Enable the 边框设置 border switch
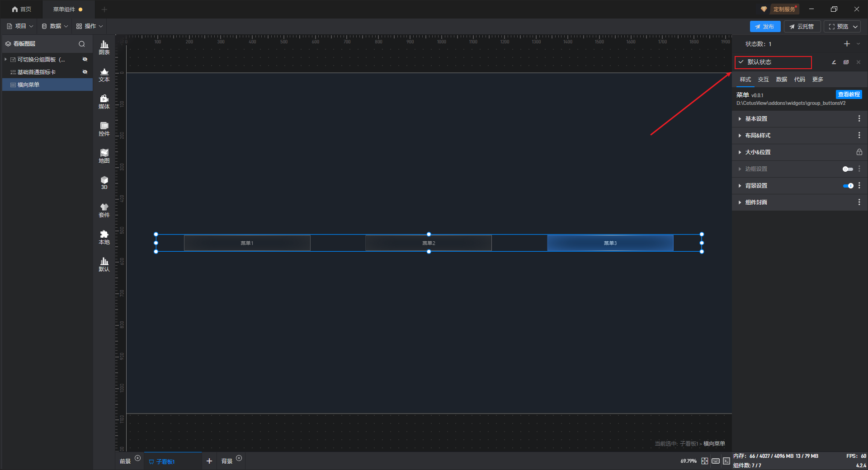 [848, 169]
